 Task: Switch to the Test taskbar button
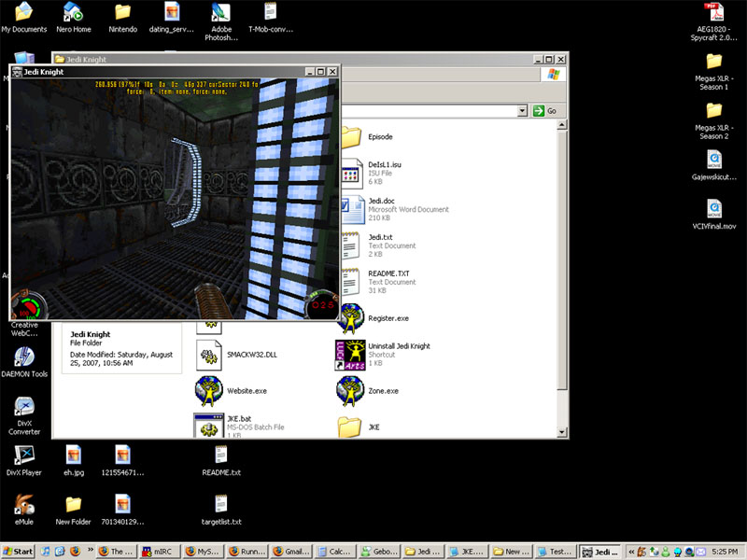[555, 552]
